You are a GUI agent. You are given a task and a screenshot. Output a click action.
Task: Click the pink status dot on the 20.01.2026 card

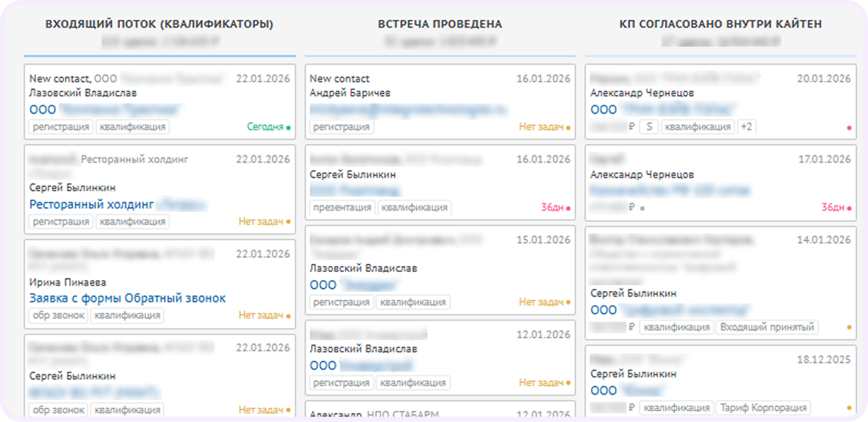848,127
